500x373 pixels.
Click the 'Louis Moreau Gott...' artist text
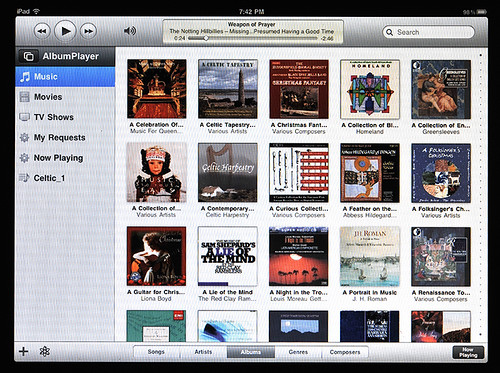point(298,299)
